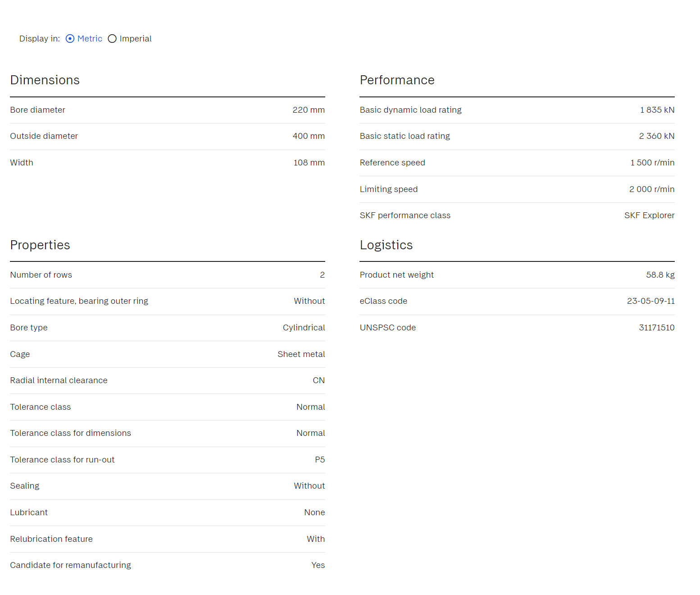Click the UNSPSC code value 31171510
The image size is (700, 595).
tap(656, 328)
